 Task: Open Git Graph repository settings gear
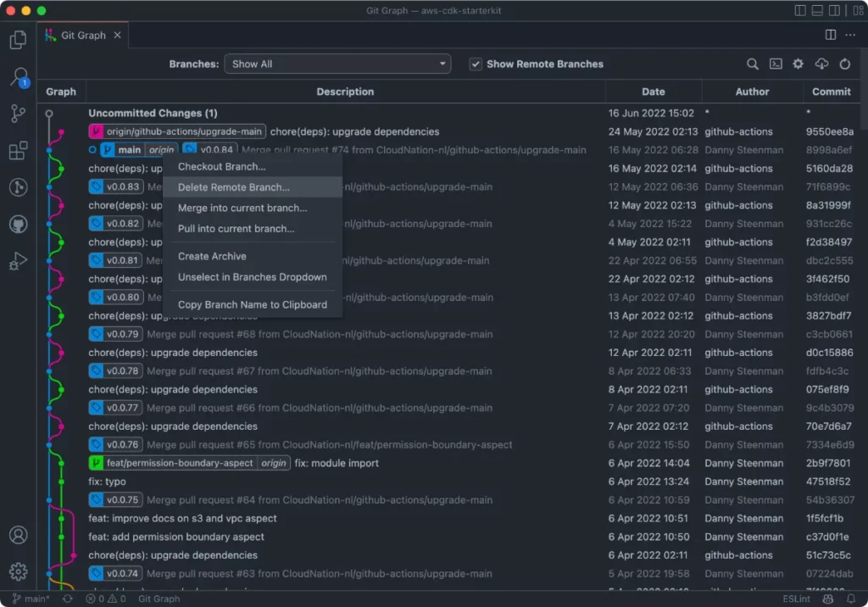point(798,64)
